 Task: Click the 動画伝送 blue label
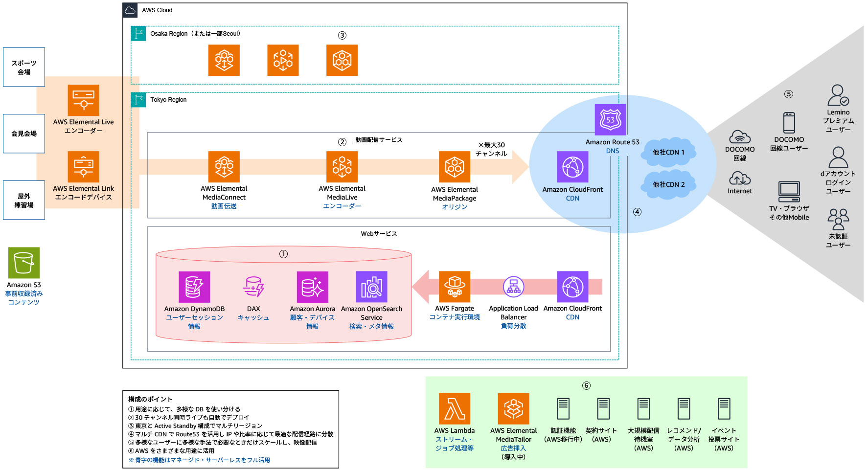(224, 206)
